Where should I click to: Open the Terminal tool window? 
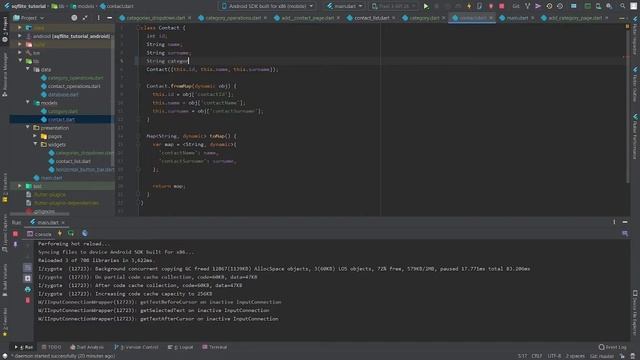coord(215,347)
